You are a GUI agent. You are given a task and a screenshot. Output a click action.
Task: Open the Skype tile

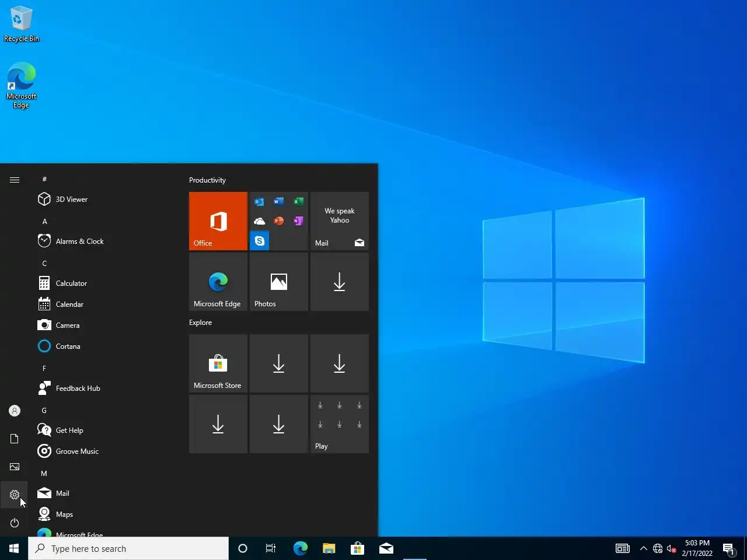pyautogui.click(x=259, y=241)
